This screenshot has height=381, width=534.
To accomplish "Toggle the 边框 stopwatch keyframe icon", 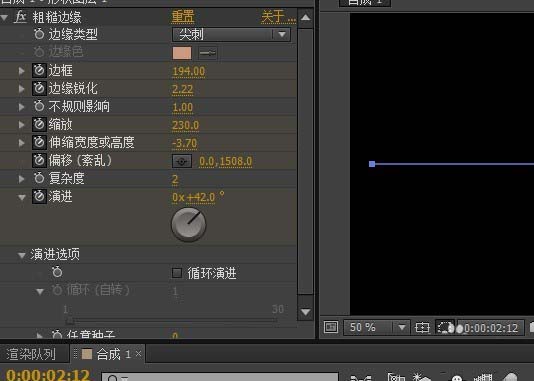I will click(39, 70).
